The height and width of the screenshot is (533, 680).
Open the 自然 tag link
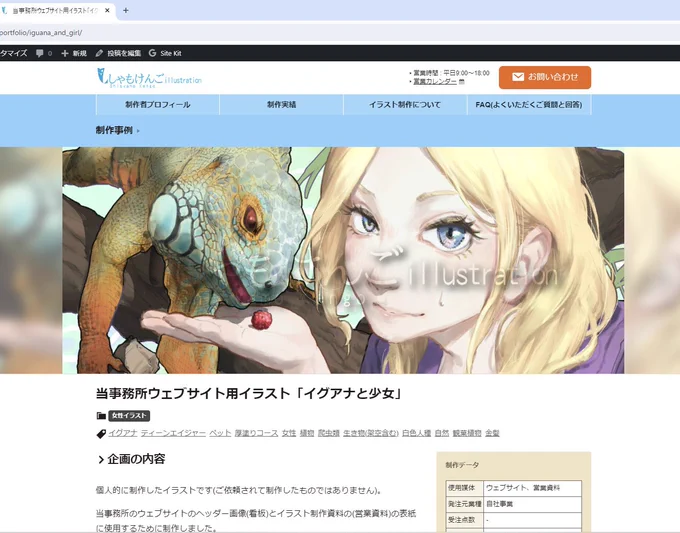pos(442,433)
